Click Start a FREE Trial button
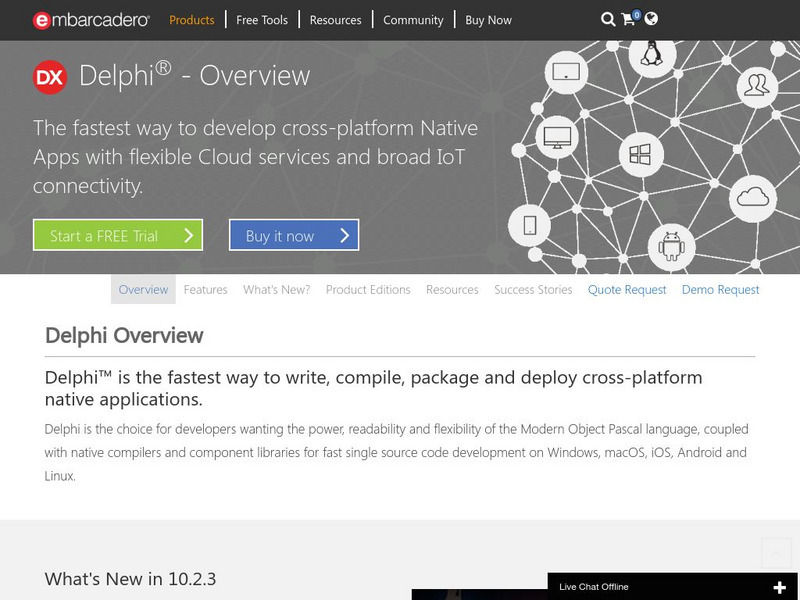Viewport: 800px width, 600px height. 118,235
